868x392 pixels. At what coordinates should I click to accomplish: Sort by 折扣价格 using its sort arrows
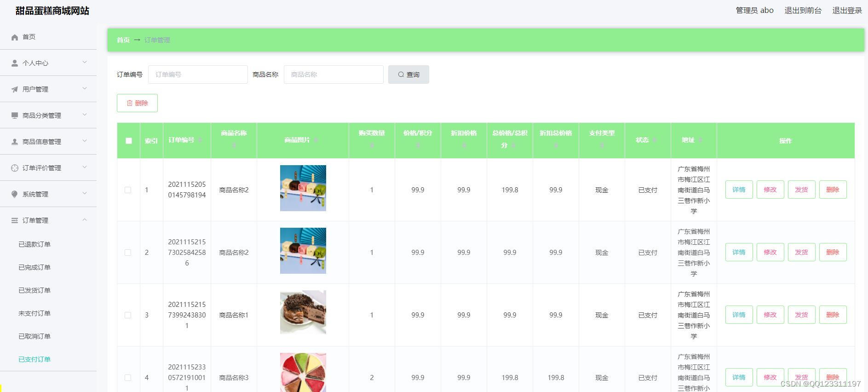[464, 145]
